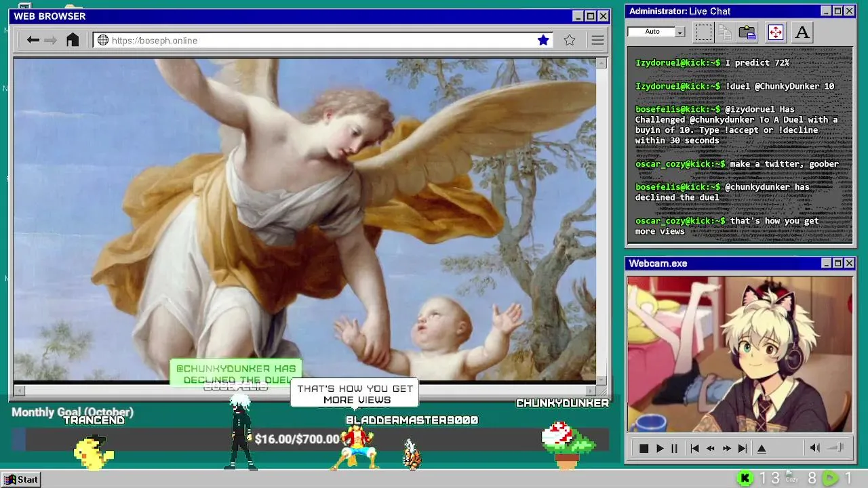Click the Web Browser vertical scrollbar down arrow

pyautogui.click(x=601, y=380)
